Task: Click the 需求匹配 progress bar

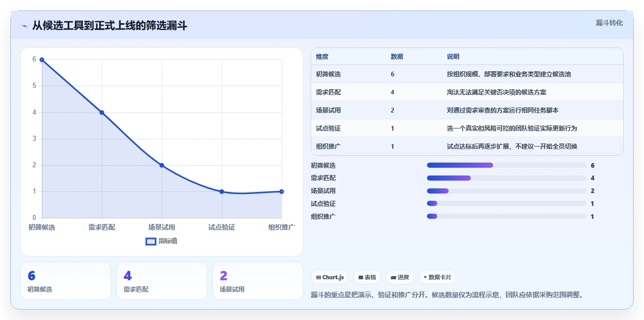Action: 507,178
